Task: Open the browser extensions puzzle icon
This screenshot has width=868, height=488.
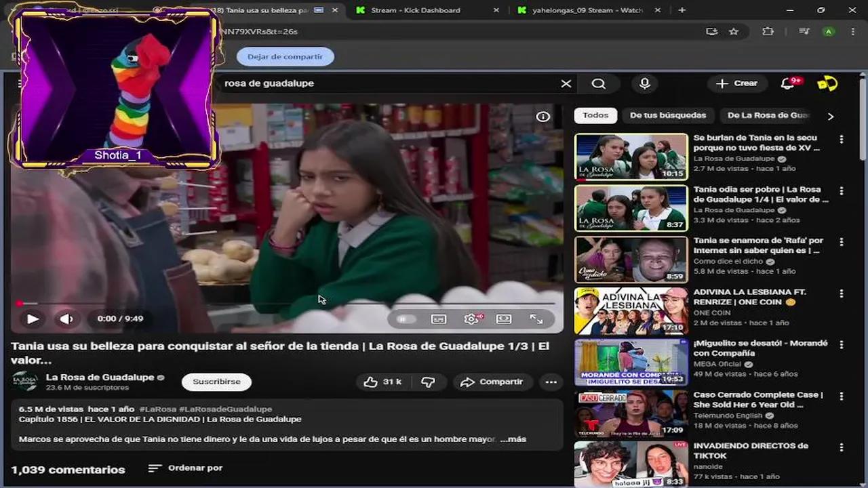Action: (768, 31)
